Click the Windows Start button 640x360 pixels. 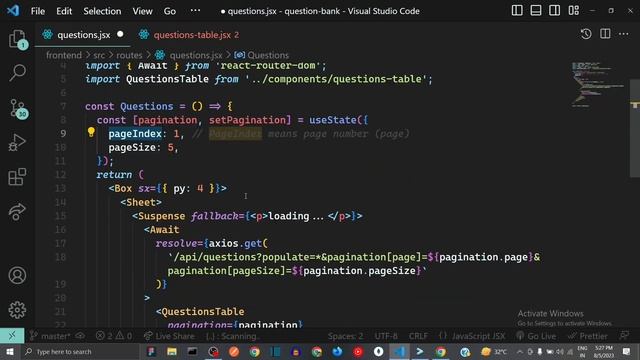tap(9, 351)
